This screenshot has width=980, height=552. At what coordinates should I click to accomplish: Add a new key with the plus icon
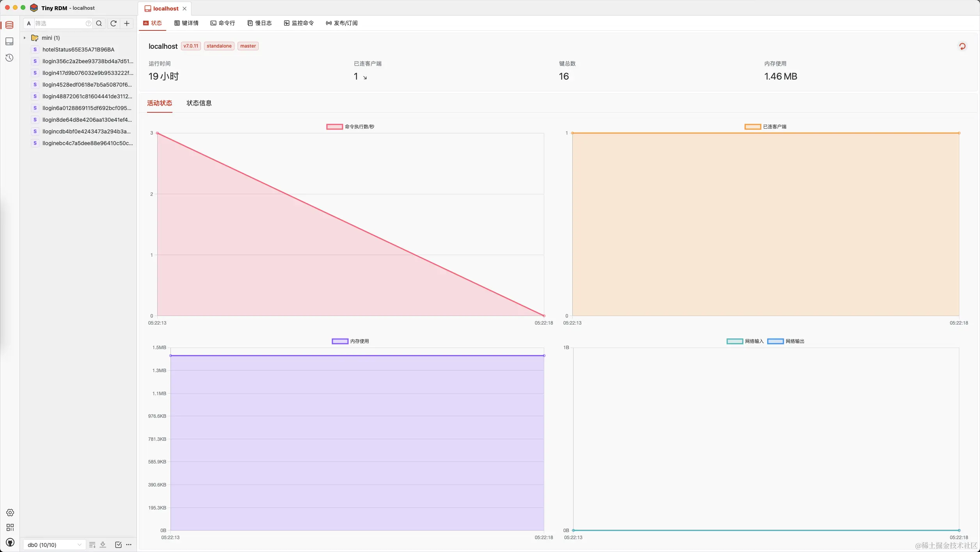pyautogui.click(x=127, y=23)
